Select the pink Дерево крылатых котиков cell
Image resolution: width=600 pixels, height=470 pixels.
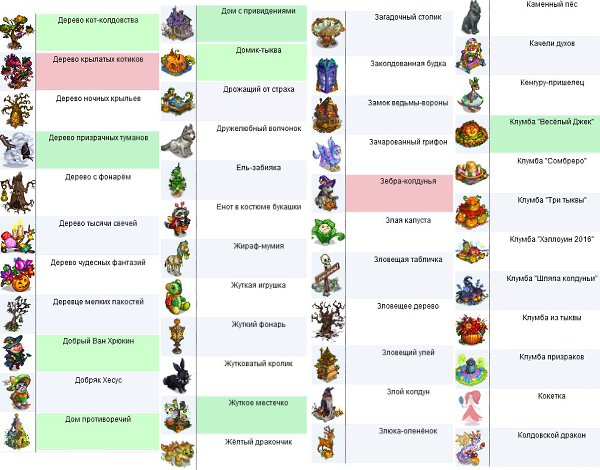tap(98, 72)
